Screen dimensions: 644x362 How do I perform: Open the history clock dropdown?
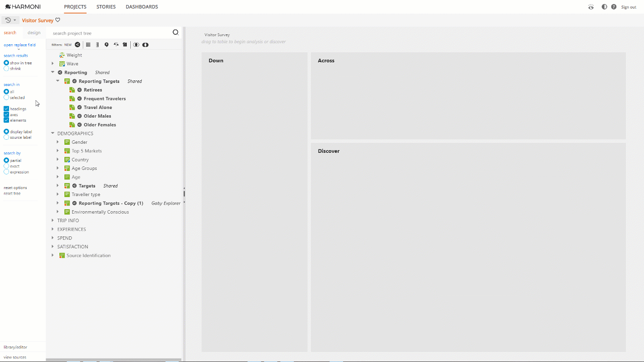[11, 20]
